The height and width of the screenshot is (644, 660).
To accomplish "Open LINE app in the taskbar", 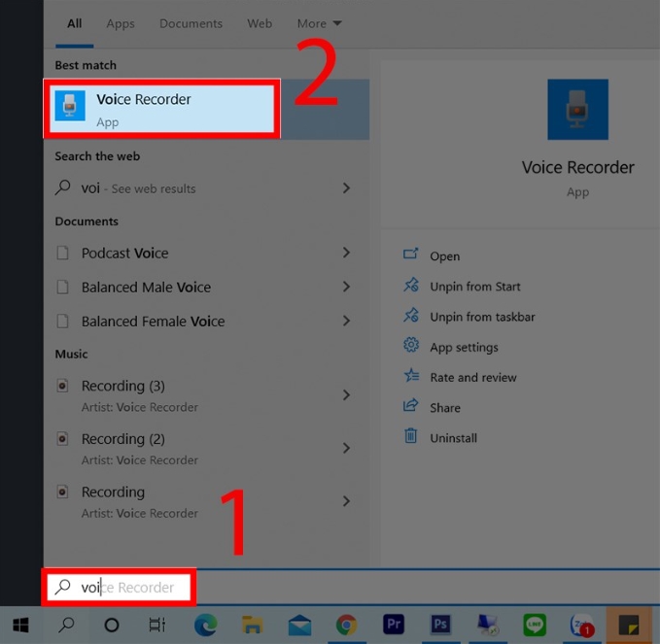I will coord(534,625).
